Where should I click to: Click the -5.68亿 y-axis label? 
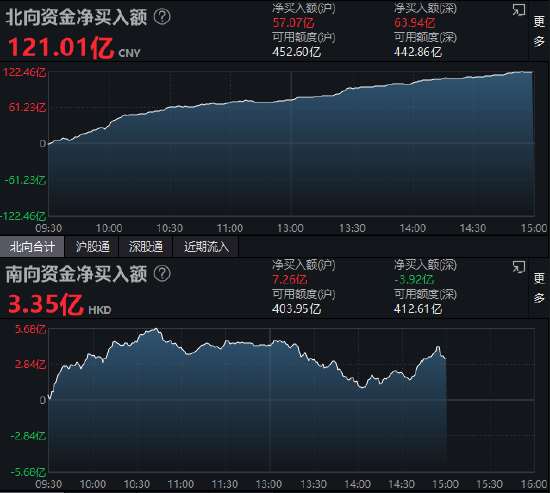coord(28,472)
